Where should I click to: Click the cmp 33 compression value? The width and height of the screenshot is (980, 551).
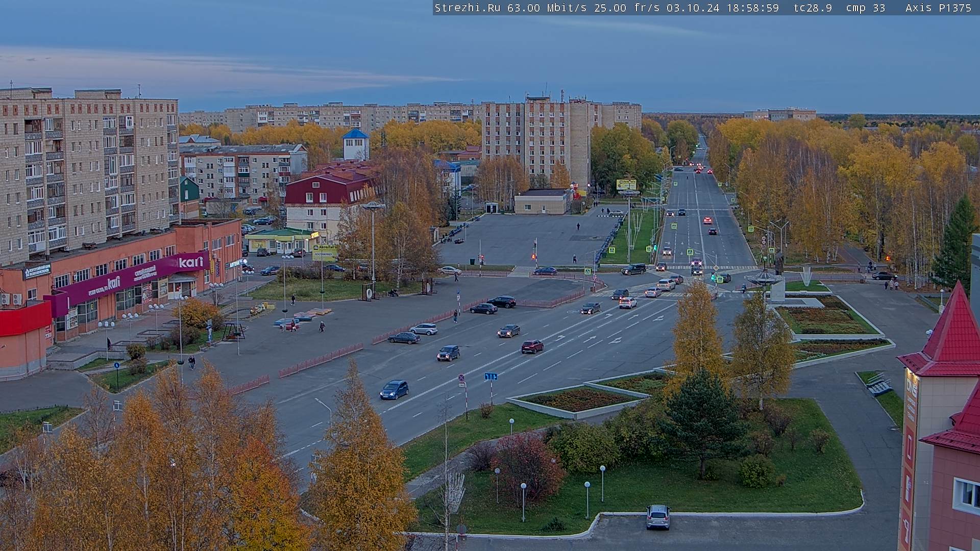[865, 8]
